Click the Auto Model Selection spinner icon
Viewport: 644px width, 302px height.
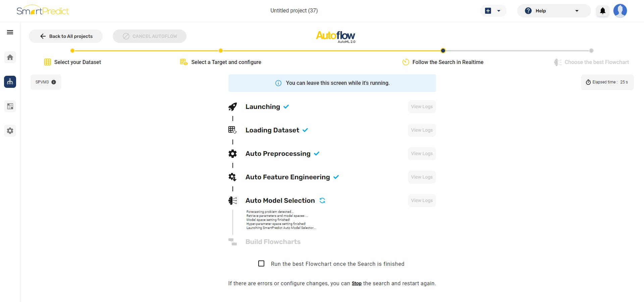click(322, 200)
